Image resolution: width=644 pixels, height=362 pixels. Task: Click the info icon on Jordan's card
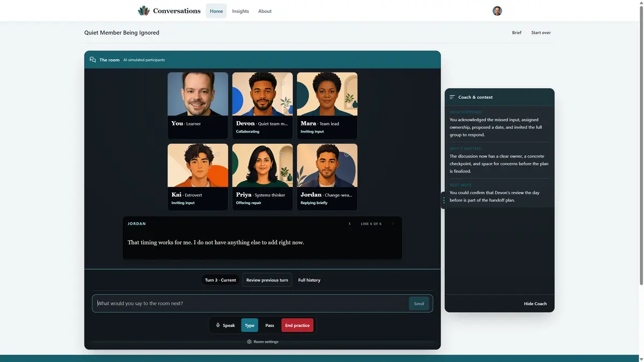tap(347, 154)
